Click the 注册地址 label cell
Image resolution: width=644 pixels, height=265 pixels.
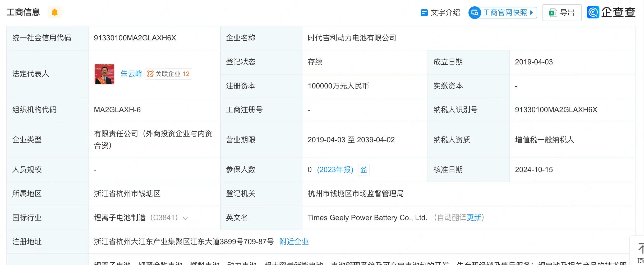[47, 242]
